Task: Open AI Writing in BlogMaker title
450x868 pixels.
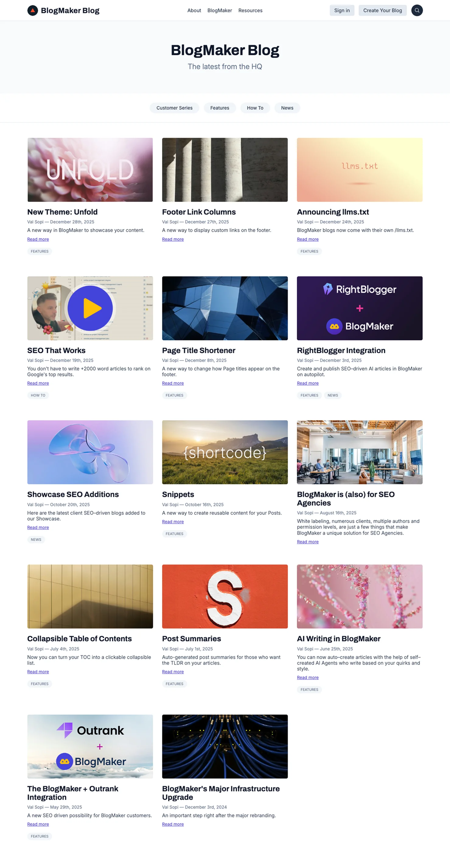Action: (x=339, y=639)
